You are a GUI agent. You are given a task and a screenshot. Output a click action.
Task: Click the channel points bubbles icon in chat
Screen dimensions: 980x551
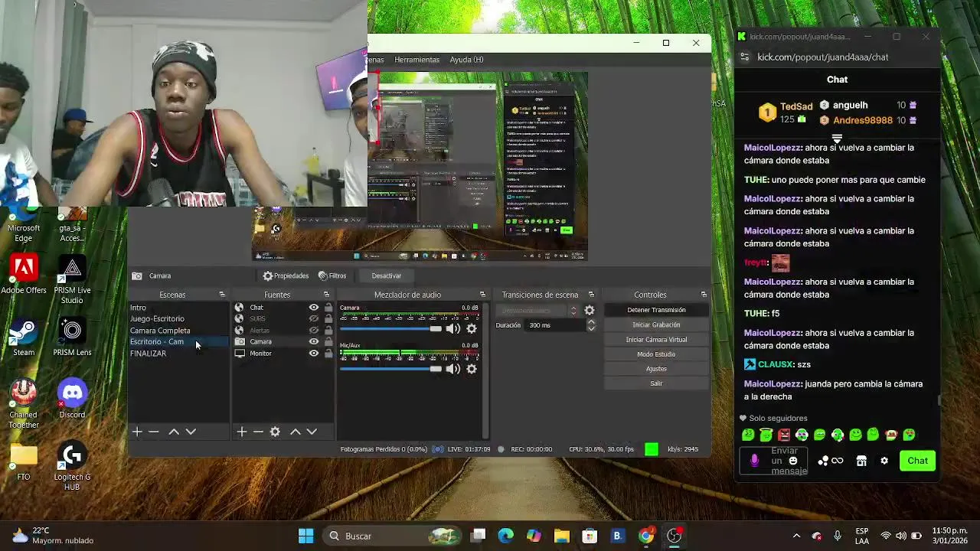point(823,461)
